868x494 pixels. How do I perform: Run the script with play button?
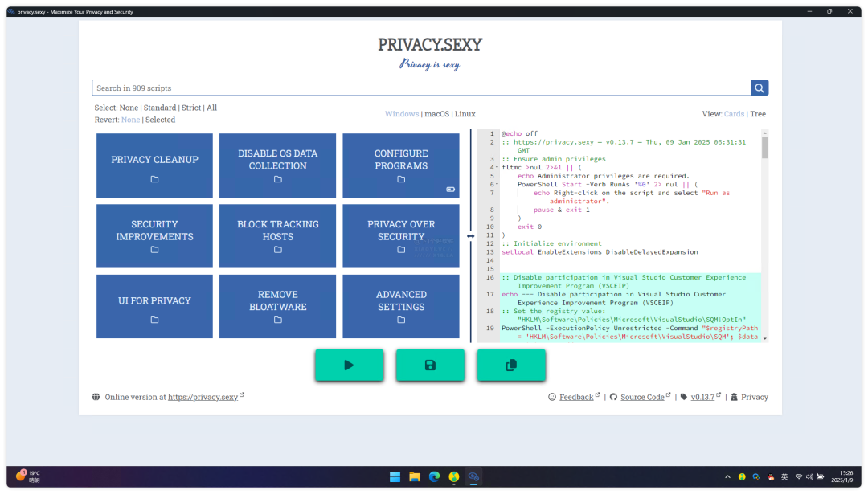click(349, 365)
